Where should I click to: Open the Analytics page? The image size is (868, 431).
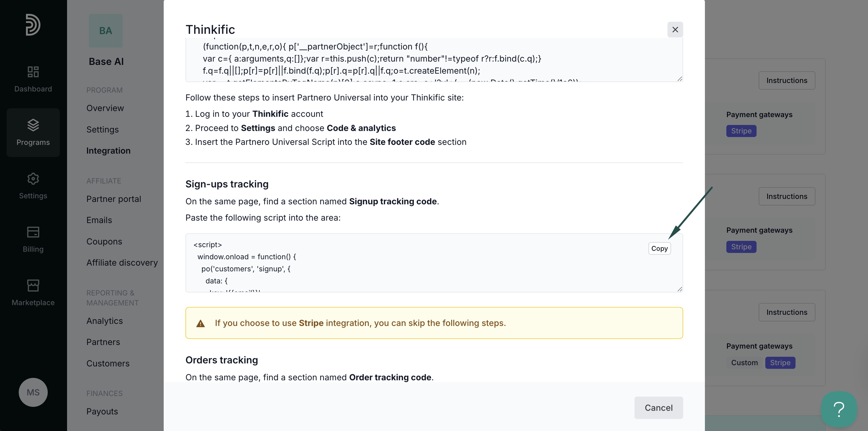[104, 321]
